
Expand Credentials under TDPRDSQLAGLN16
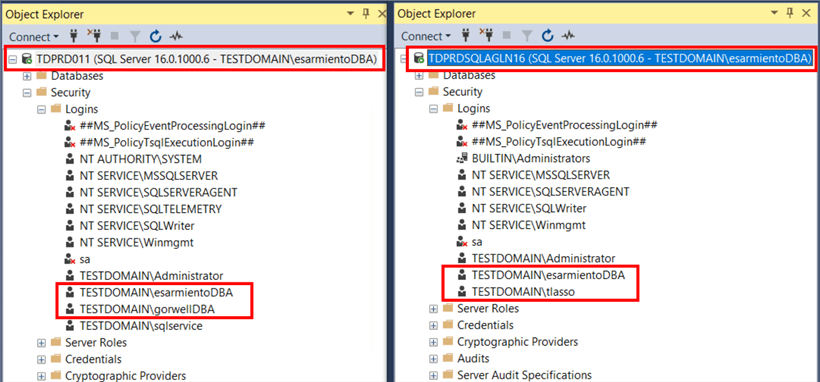pos(434,325)
